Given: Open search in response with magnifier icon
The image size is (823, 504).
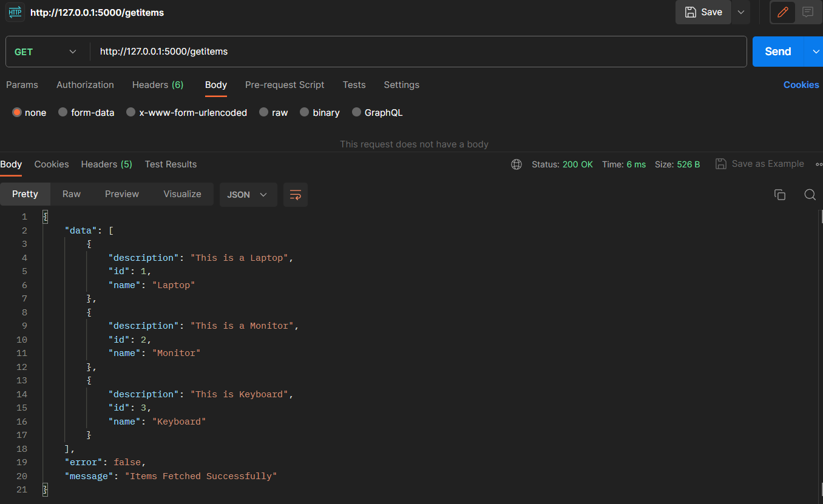Looking at the screenshot, I should tap(810, 195).
